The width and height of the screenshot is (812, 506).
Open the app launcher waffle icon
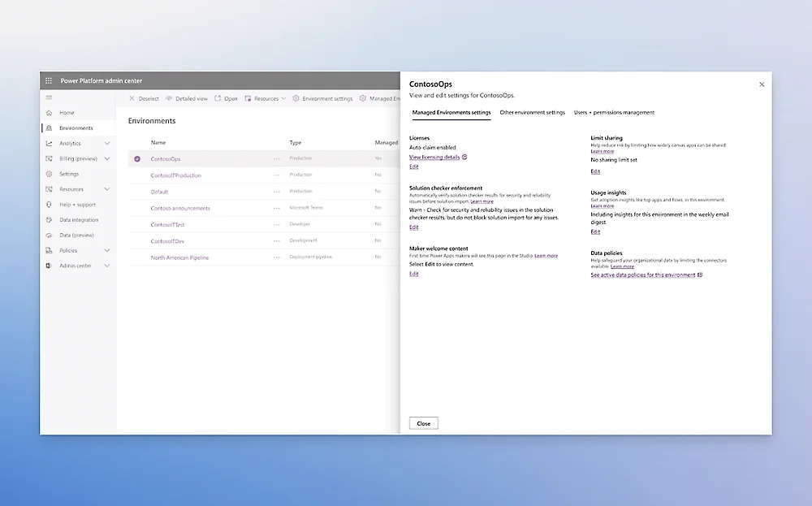pyautogui.click(x=49, y=80)
